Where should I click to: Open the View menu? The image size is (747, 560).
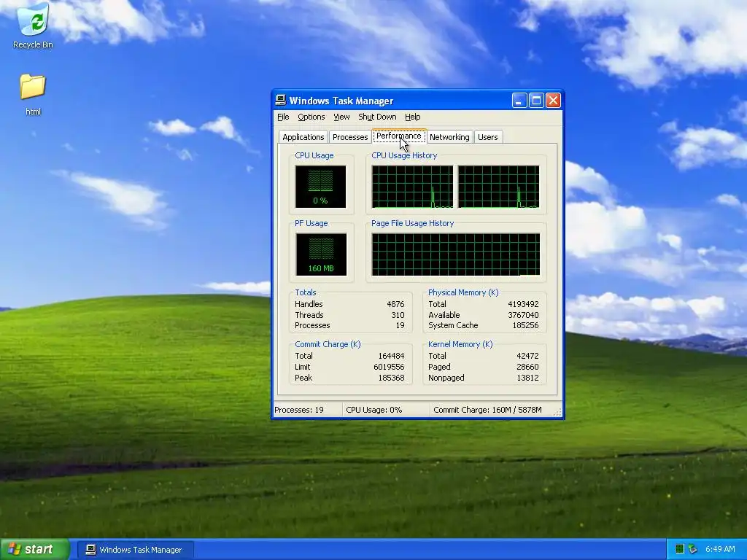341,117
